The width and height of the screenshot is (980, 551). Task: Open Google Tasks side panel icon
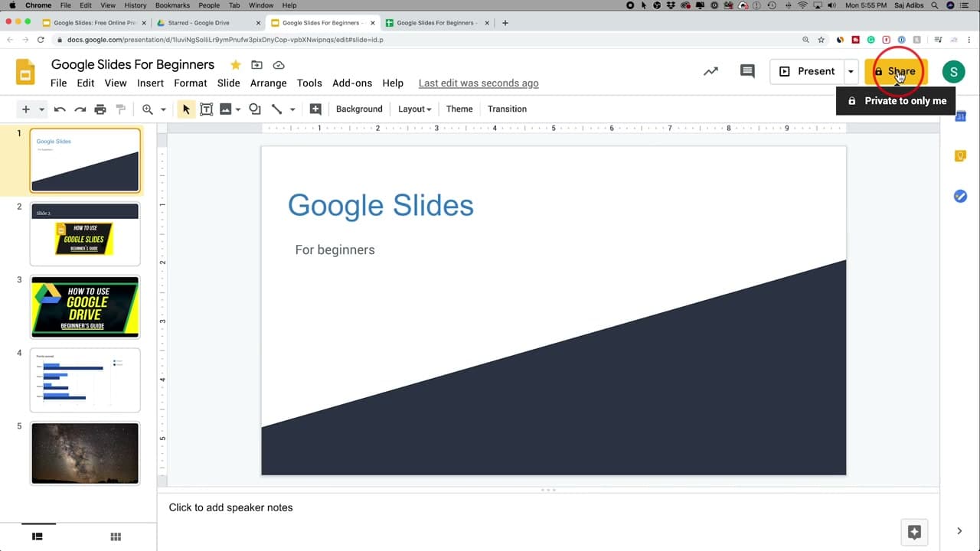(960, 196)
